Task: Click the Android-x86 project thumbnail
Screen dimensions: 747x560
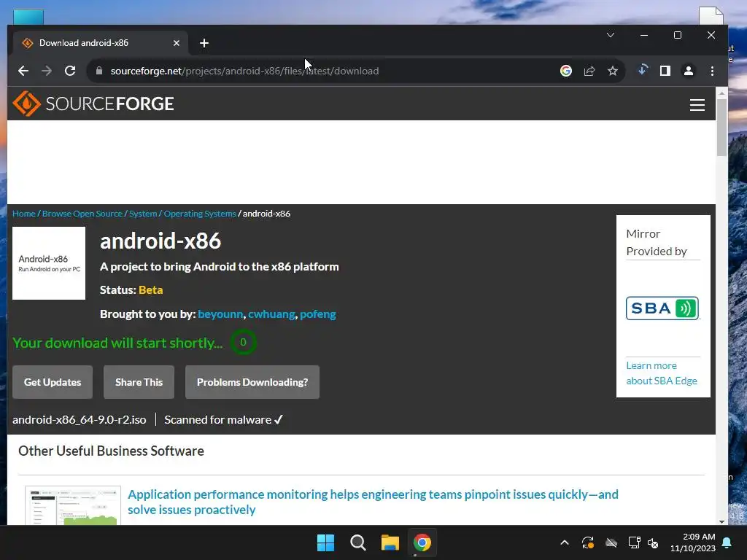Action: tap(49, 263)
